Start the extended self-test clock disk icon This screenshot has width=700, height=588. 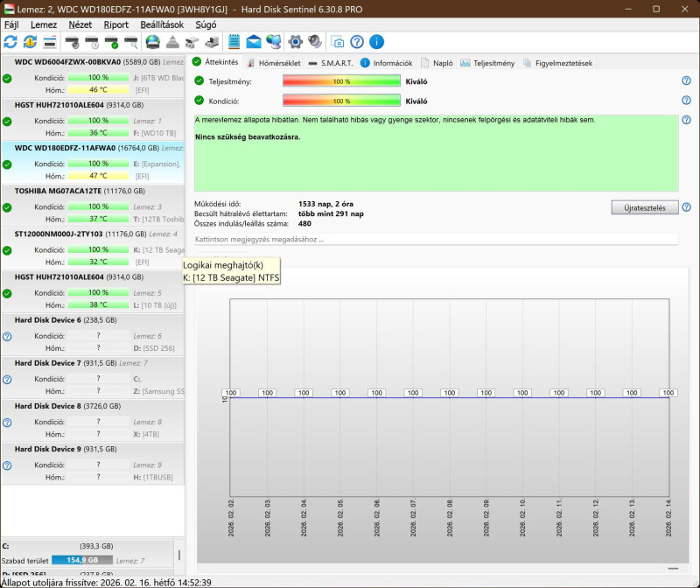(92, 42)
